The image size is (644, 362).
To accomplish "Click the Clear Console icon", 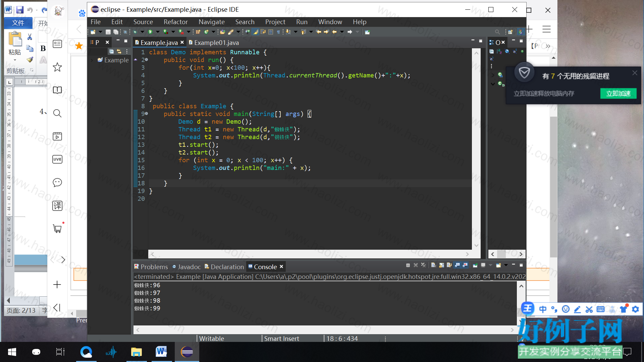I will point(434,265).
